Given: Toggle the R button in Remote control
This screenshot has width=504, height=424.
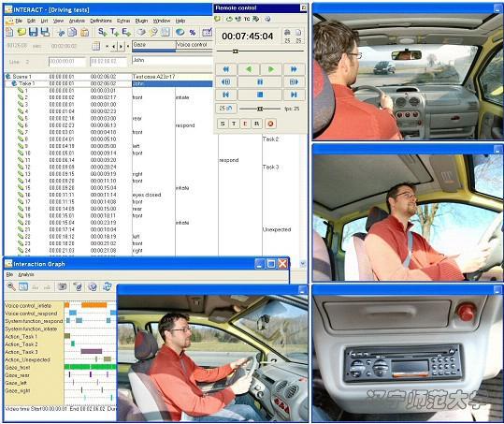Looking at the screenshot, I should (256, 124).
